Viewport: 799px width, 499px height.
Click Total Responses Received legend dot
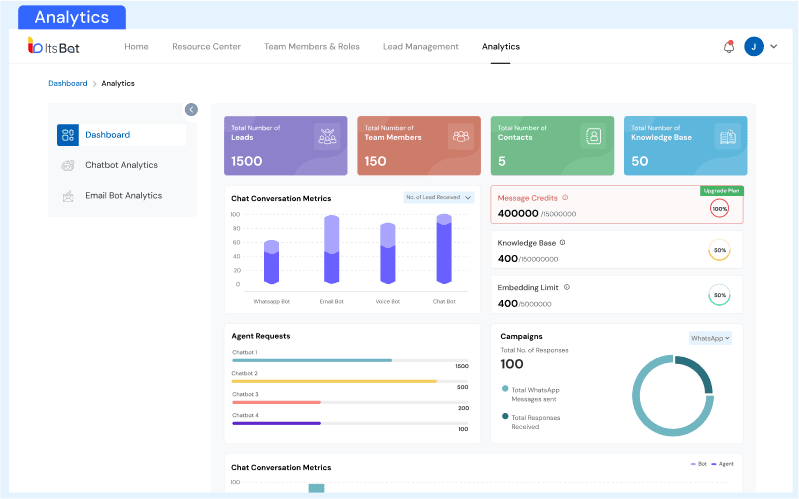tap(505, 416)
